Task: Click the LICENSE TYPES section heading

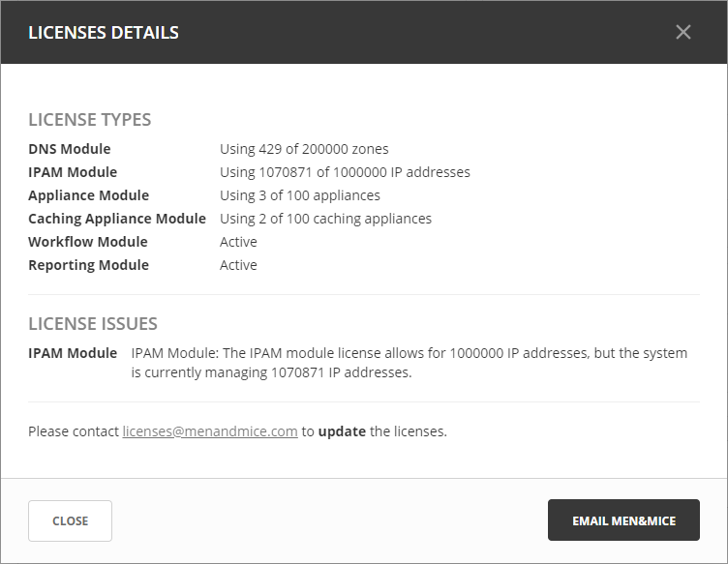Action: pos(89,120)
